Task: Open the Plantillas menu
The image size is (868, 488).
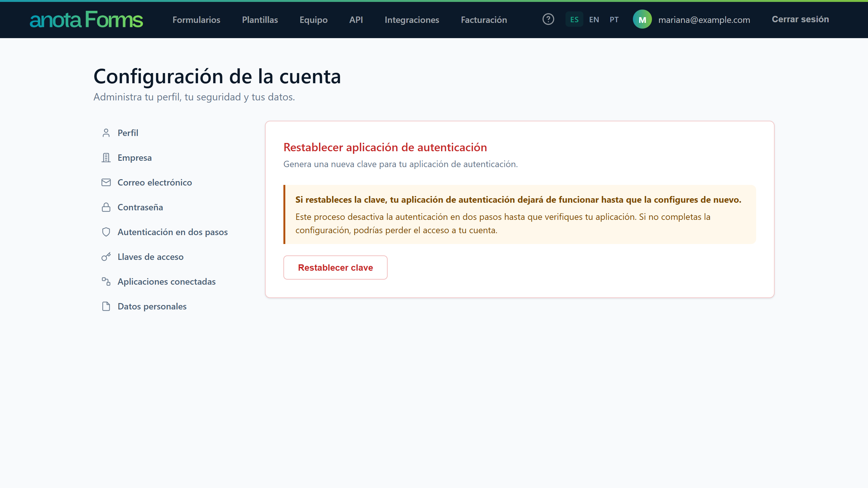Action: coord(260,20)
